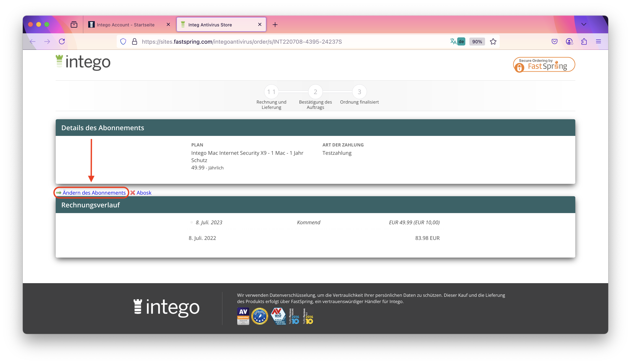Go back with the browser back arrow
Viewport: 631px width, 364px height.
tap(32, 41)
